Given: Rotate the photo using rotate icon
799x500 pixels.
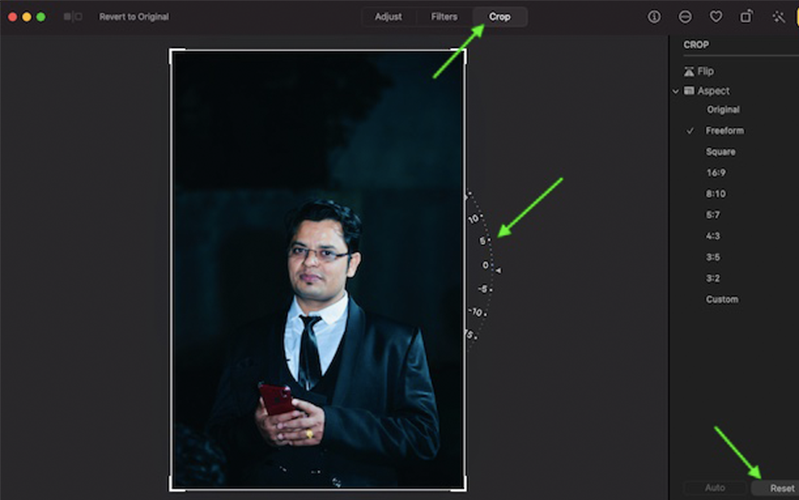Looking at the screenshot, I should click(746, 17).
